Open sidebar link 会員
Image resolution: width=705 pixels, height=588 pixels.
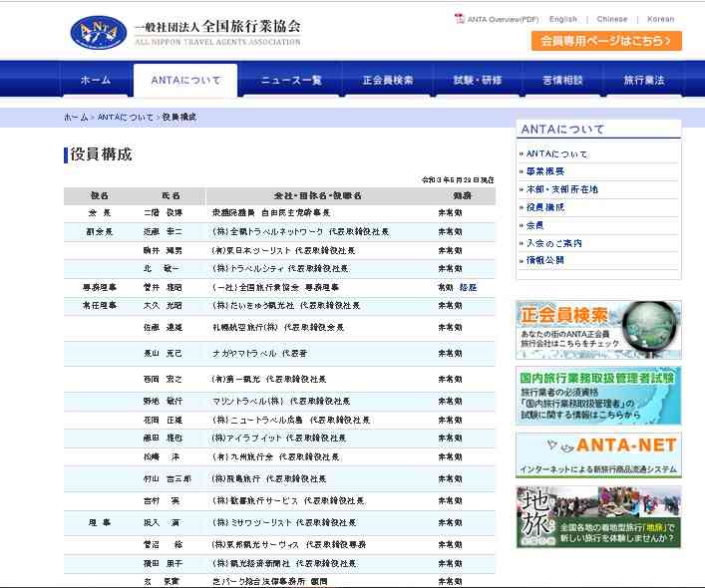tap(534, 225)
